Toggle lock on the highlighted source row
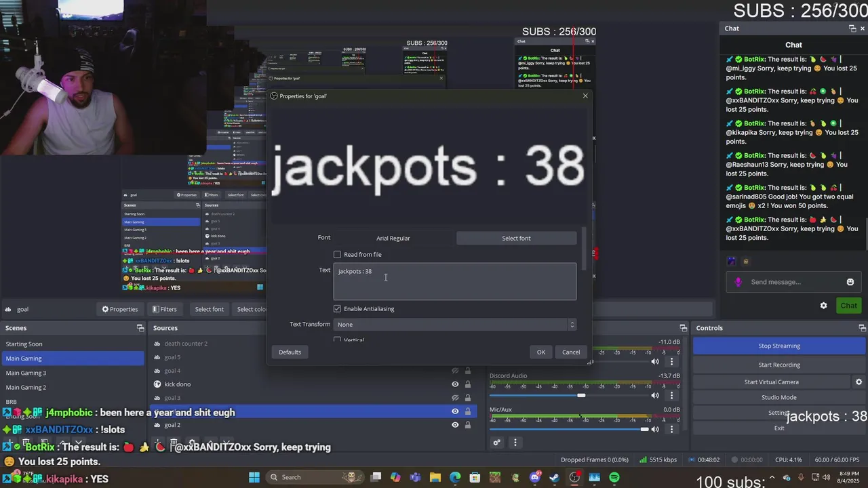Screen dimensions: 868x488 click(x=467, y=411)
